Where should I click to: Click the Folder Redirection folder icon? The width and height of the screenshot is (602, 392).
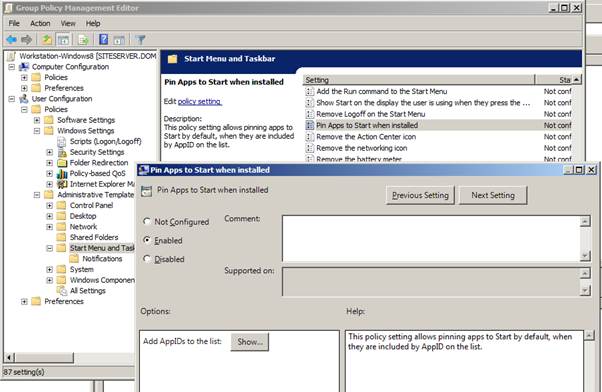point(62,163)
